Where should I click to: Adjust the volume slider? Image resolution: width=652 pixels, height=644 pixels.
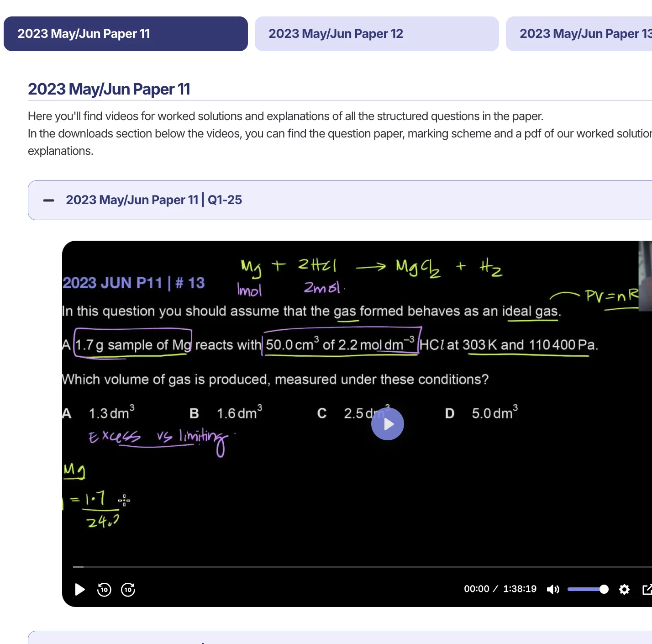[588, 589]
